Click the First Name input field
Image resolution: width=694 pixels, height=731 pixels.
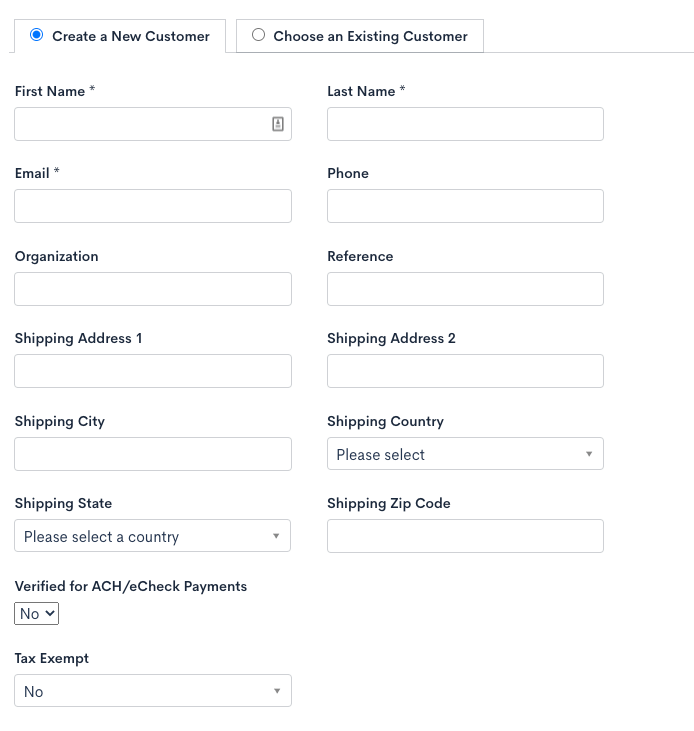[140, 124]
